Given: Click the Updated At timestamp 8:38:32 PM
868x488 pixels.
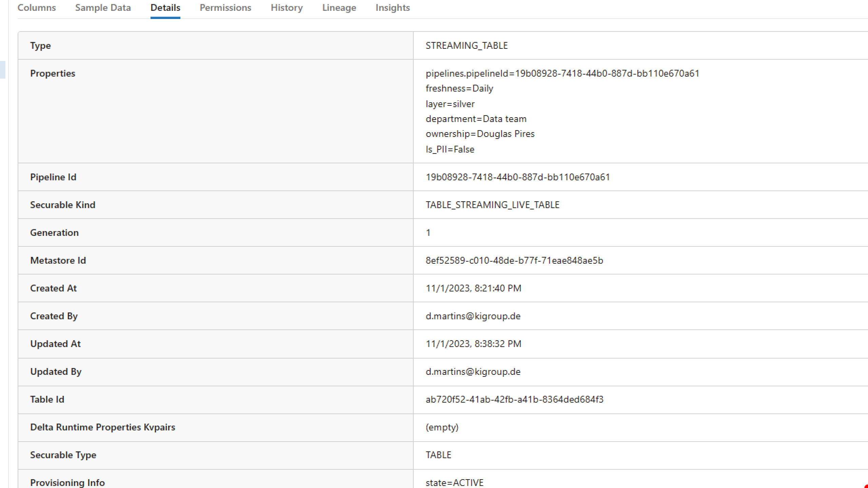Looking at the screenshot, I should coord(474,344).
